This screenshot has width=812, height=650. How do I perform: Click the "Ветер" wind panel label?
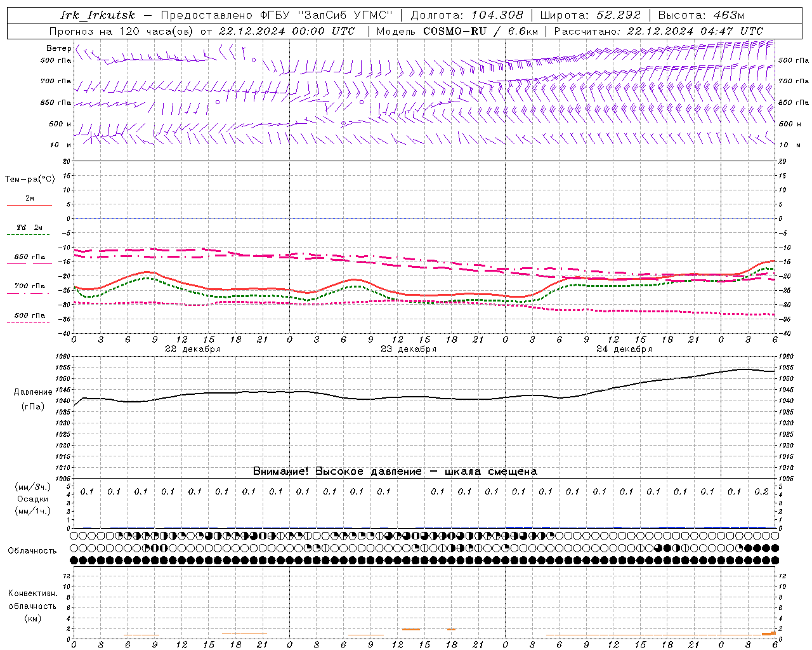coord(58,48)
